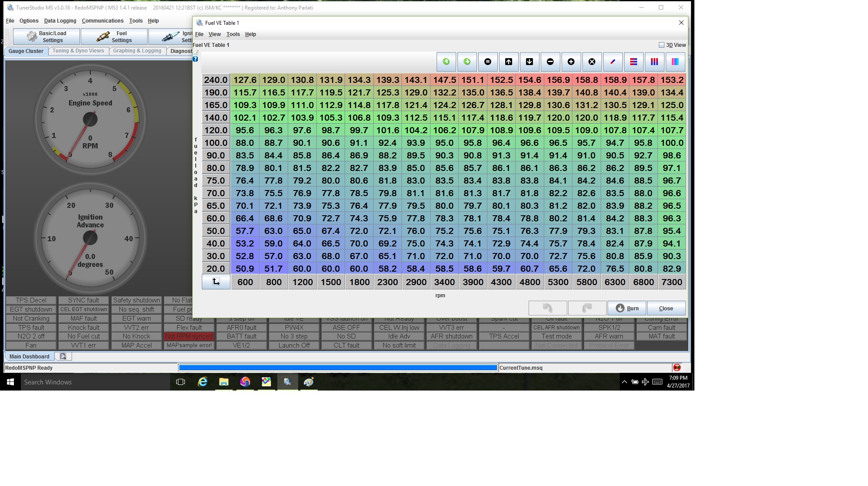This screenshot has width=868, height=486.
Task: Click the interpolate vertical stripes icon
Action: [654, 62]
